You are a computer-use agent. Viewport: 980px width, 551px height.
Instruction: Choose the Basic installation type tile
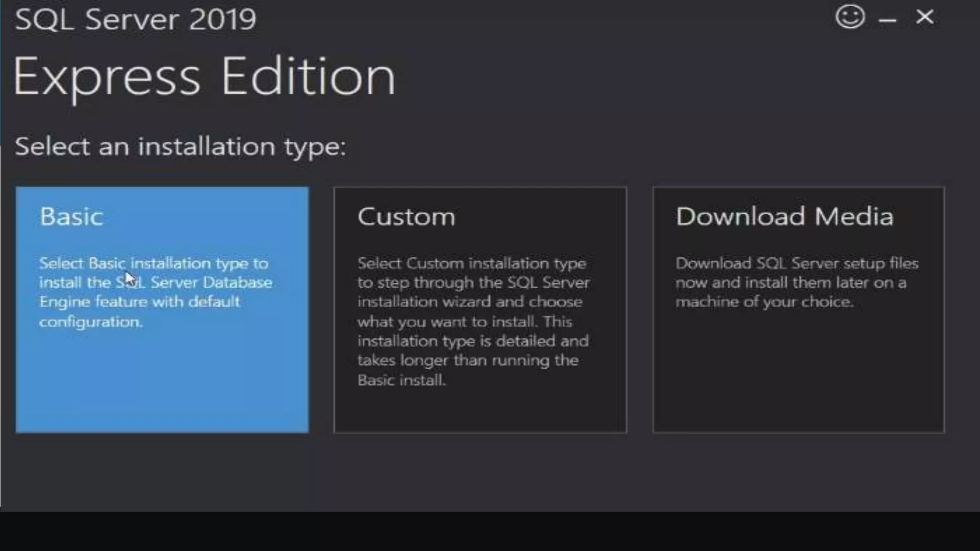[162, 310]
